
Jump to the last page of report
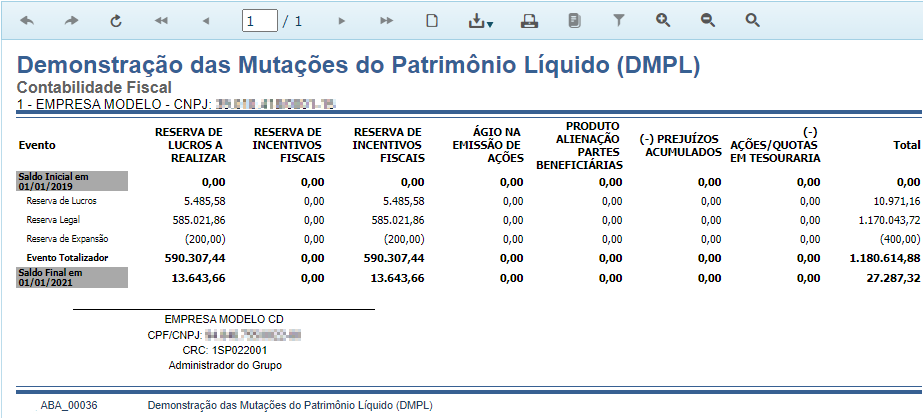point(386,21)
